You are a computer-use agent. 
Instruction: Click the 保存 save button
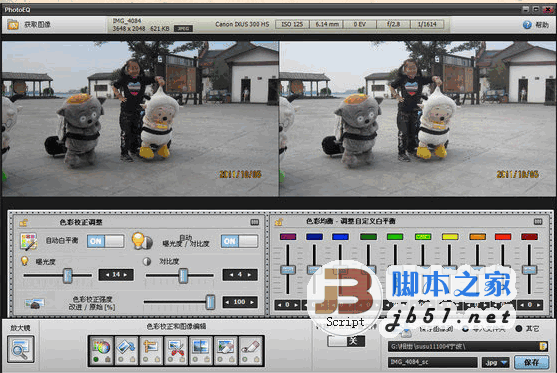[x=531, y=362]
